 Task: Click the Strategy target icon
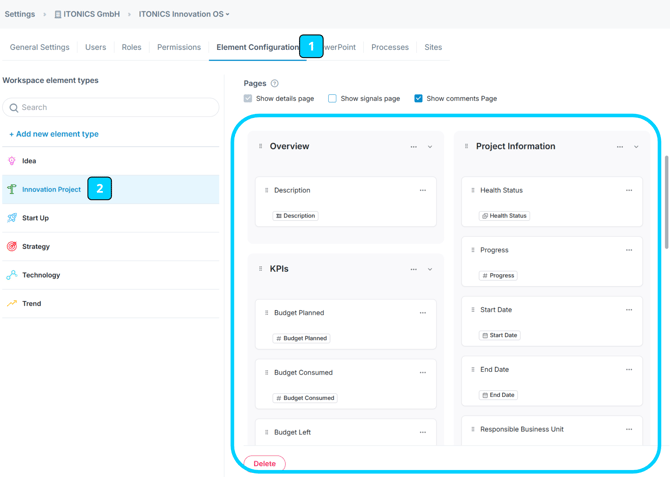click(x=12, y=246)
